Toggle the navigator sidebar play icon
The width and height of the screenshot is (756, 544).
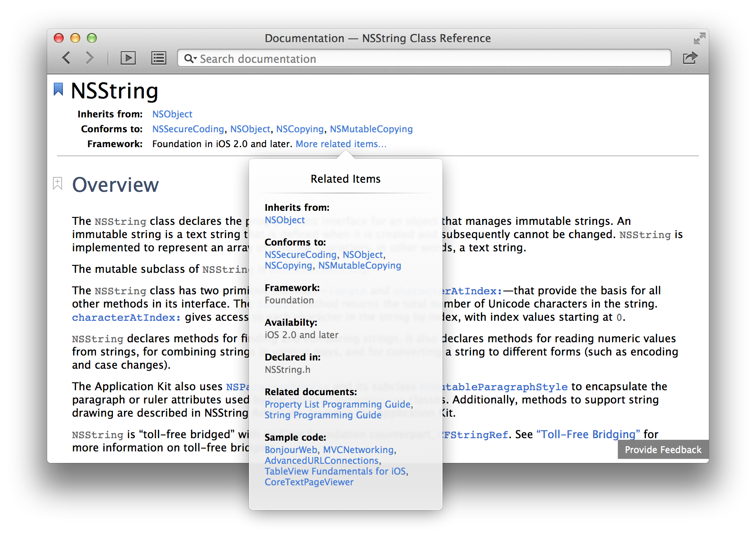(128, 58)
